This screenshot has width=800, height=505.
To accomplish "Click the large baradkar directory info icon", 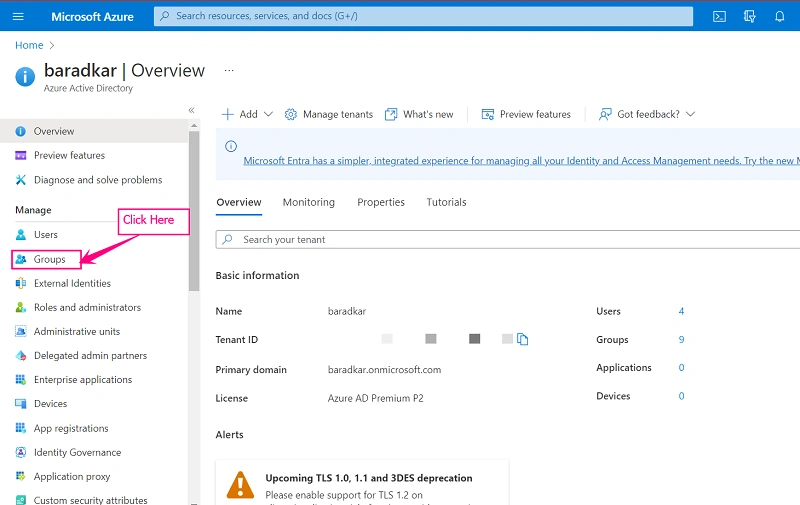I will coord(25,77).
